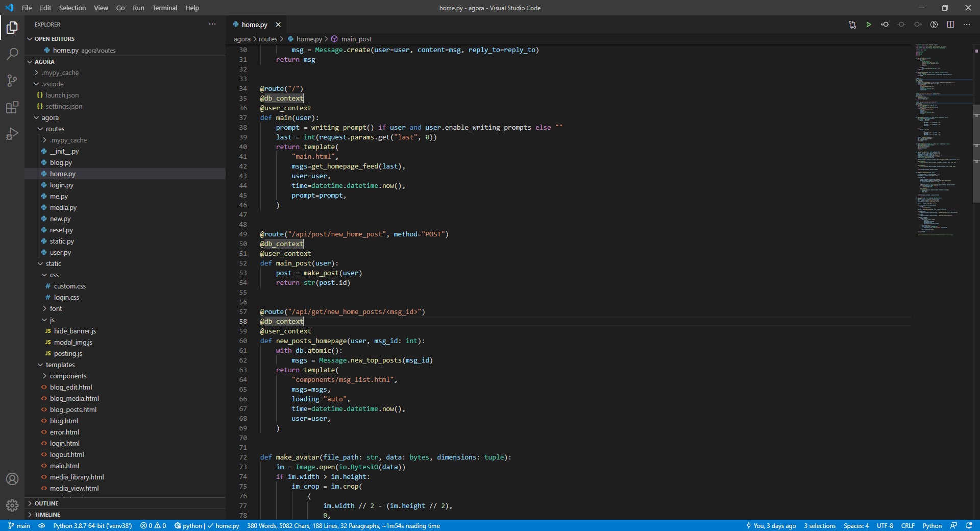980x531 pixels.
Task: Collapse the OPEN EDITORS section
Action: coord(125,39)
